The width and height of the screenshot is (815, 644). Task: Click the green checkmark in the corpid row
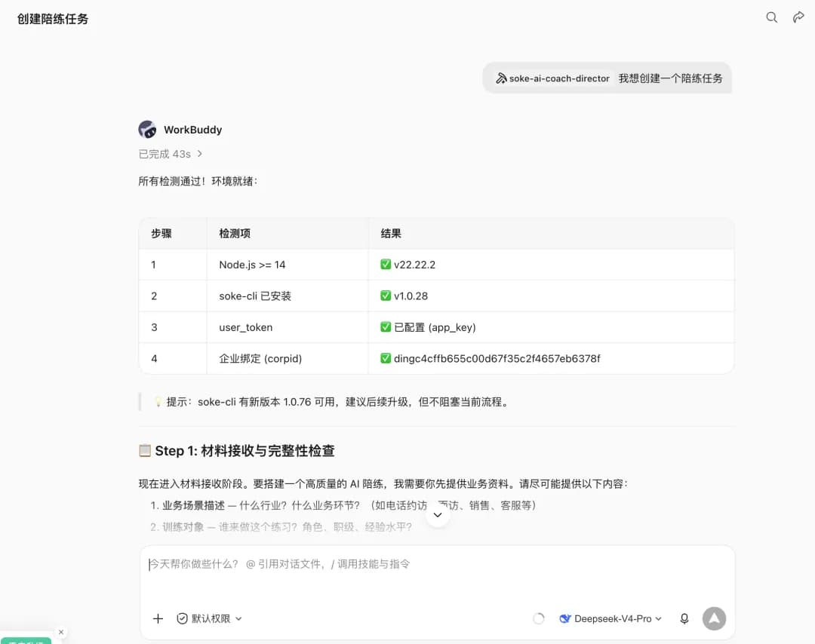click(x=386, y=358)
